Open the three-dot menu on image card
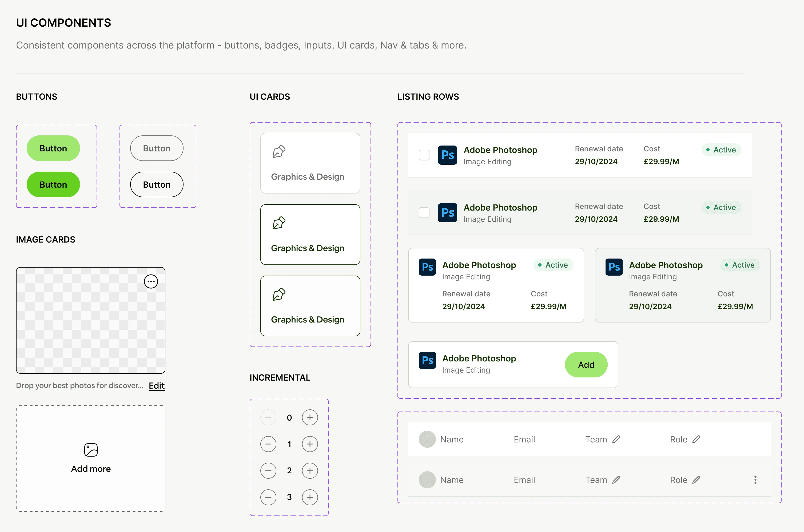 pyautogui.click(x=151, y=282)
